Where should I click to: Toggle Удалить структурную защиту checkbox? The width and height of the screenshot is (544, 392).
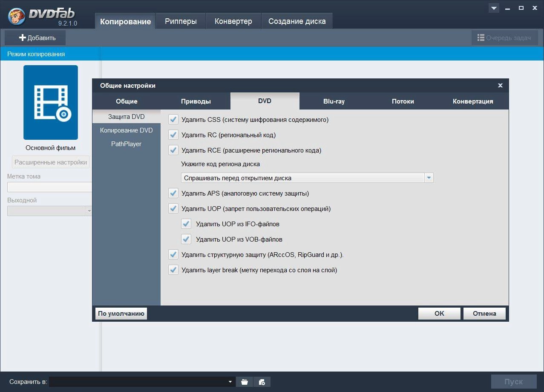pyautogui.click(x=173, y=255)
